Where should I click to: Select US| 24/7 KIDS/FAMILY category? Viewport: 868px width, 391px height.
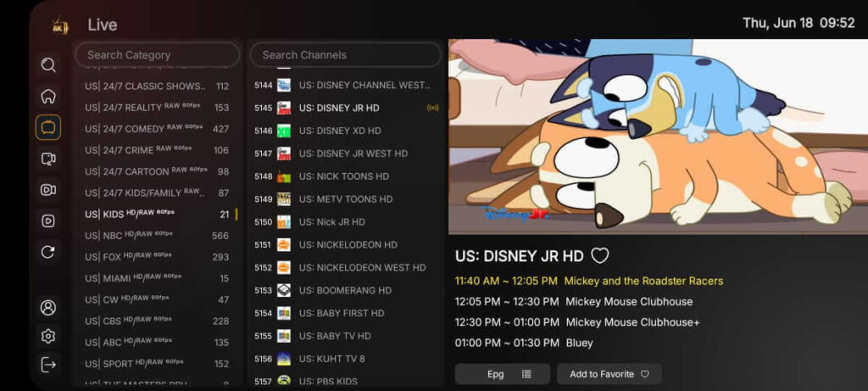coord(157,193)
